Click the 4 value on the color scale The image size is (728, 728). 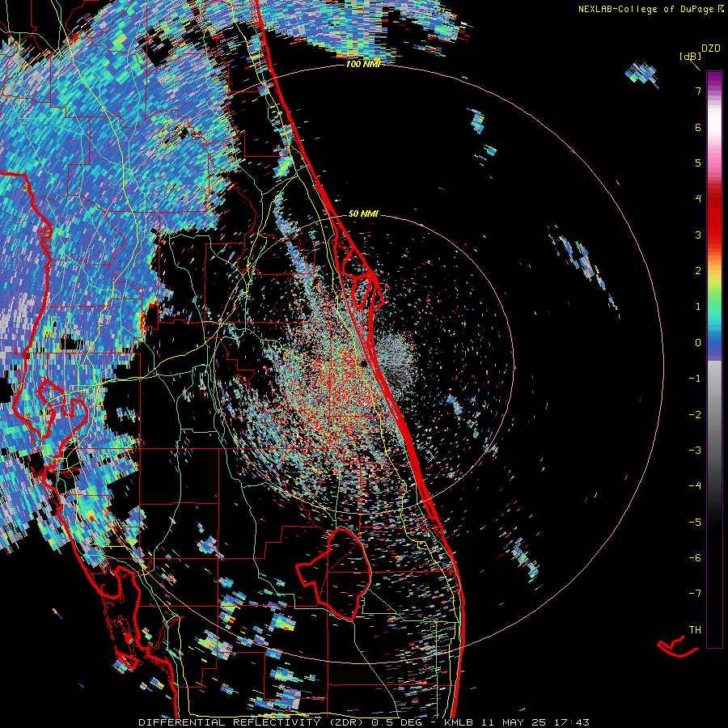698,199
